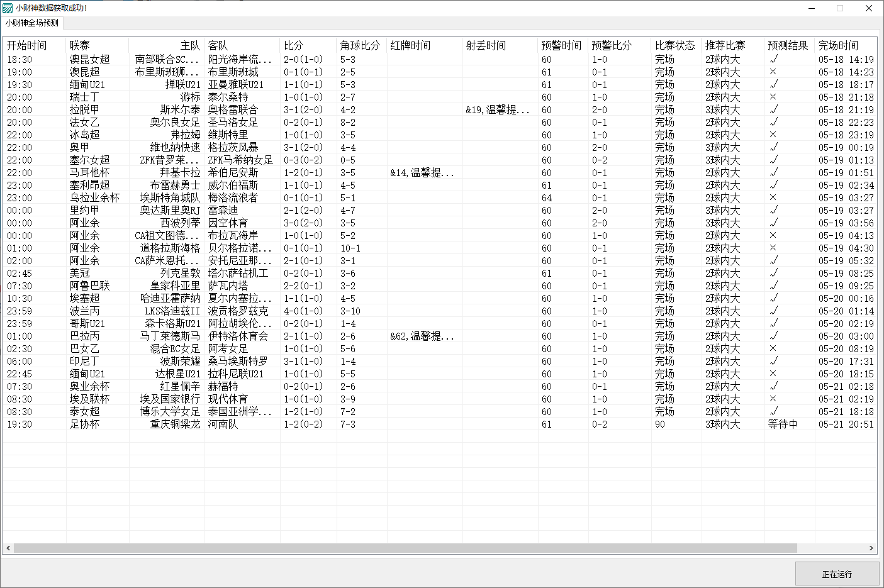Click the 比赛状态 column header
The image size is (884, 588).
click(676, 45)
